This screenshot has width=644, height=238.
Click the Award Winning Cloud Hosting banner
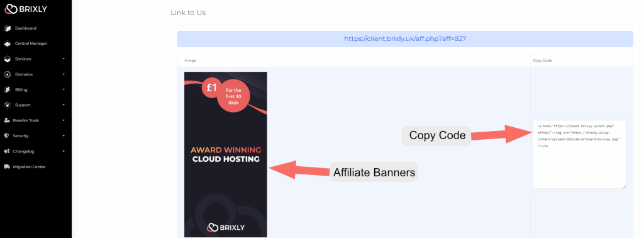pyautogui.click(x=226, y=154)
